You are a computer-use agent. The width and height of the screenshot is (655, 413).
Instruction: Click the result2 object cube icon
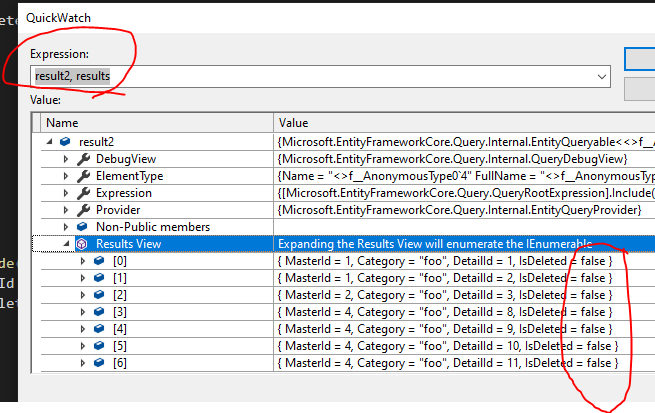pos(65,142)
